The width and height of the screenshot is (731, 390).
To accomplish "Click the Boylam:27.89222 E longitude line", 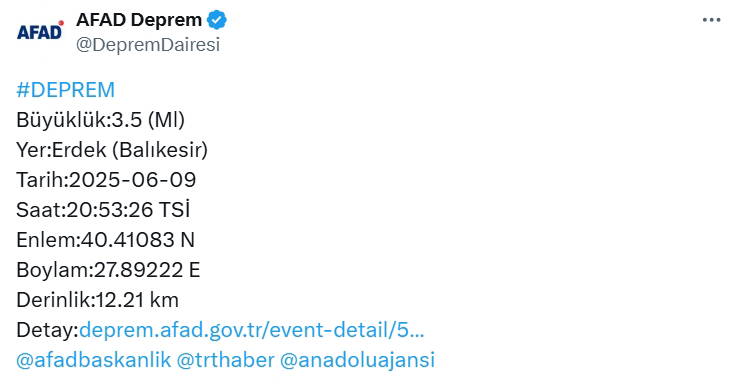I will 108,270.
